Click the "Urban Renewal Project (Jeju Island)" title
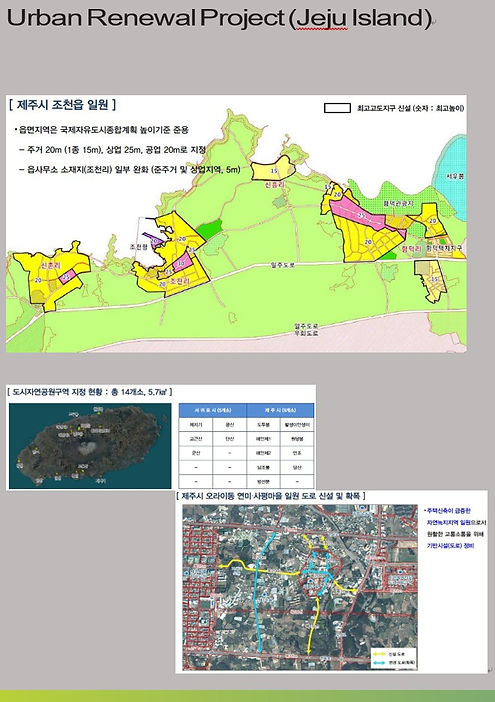This screenshot has height=702, width=495. coord(219,18)
